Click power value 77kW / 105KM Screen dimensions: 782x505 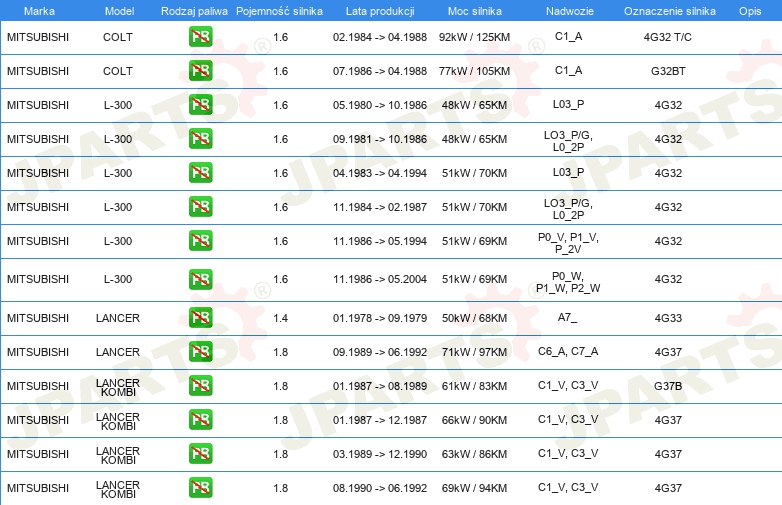coord(474,71)
